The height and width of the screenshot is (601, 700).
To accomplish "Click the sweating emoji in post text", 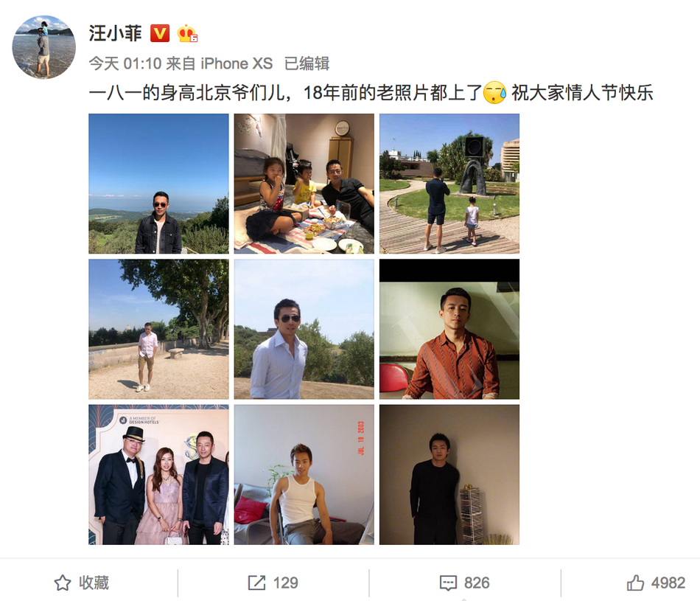I will (494, 93).
